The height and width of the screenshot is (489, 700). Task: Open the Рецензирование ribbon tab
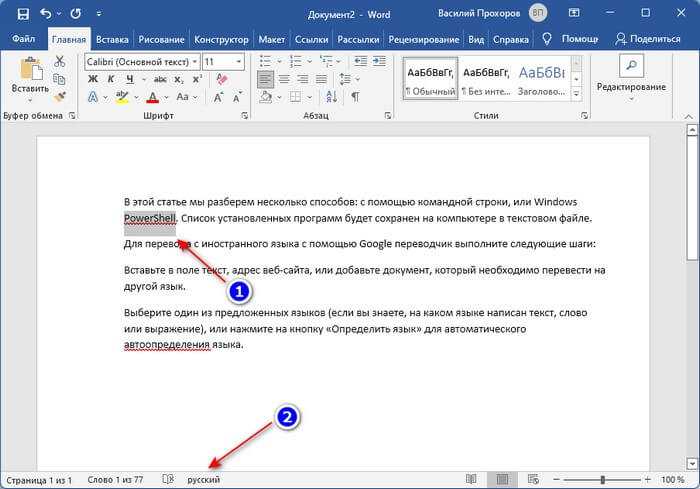click(423, 39)
